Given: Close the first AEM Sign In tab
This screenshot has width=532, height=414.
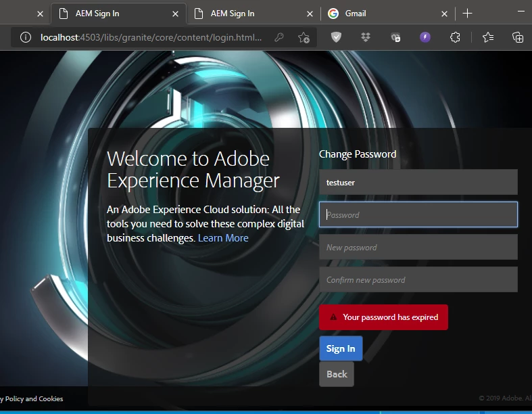Looking at the screenshot, I should pos(175,14).
